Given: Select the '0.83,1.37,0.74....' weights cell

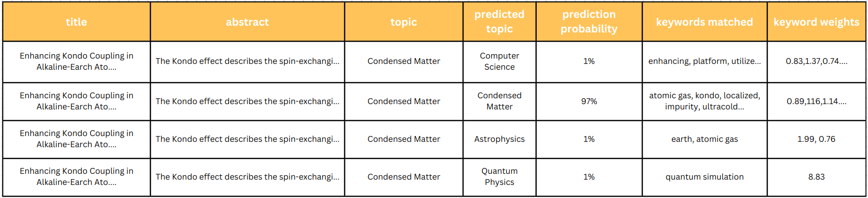Looking at the screenshot, I should pyautogui.click(x=816, y=61).
